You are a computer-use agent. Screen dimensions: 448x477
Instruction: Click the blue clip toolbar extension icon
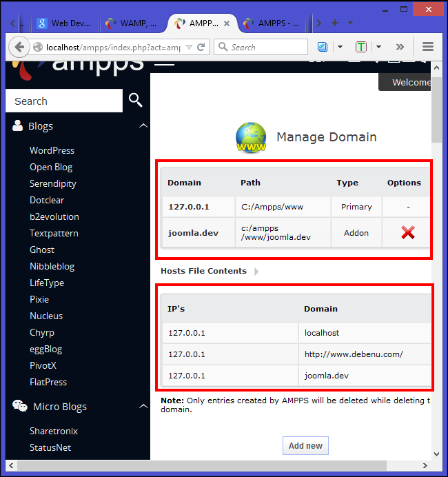click(x=323, y=47)
